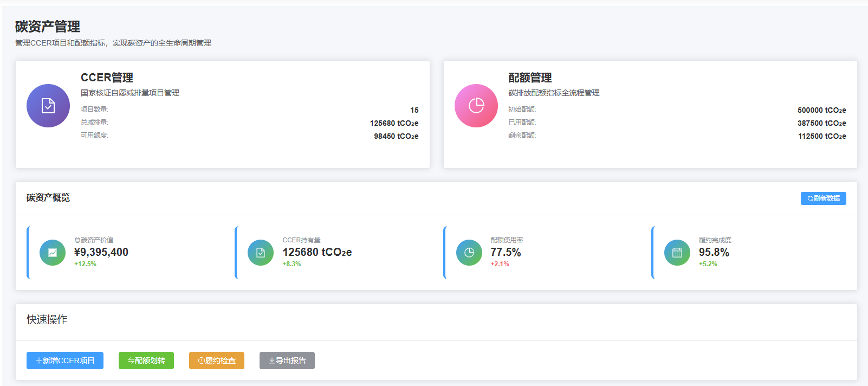868x386 pixels.
Task: Select the 初始配额 value 500000 tCO₂e
Action: pyautogui.click(x=822, y=110)
